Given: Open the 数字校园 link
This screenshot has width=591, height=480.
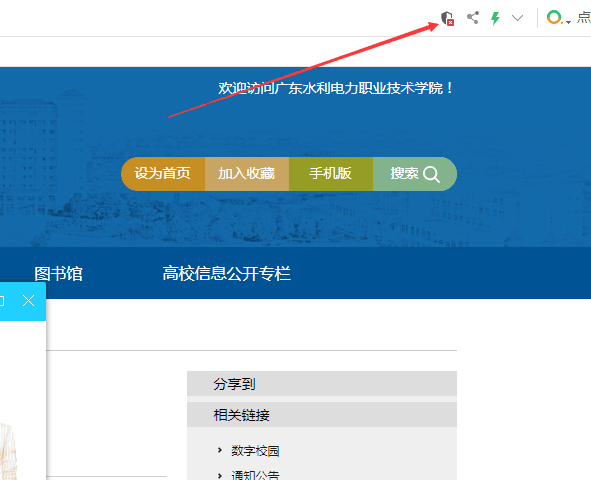Looking at the screenshot, I should (255, 451).
